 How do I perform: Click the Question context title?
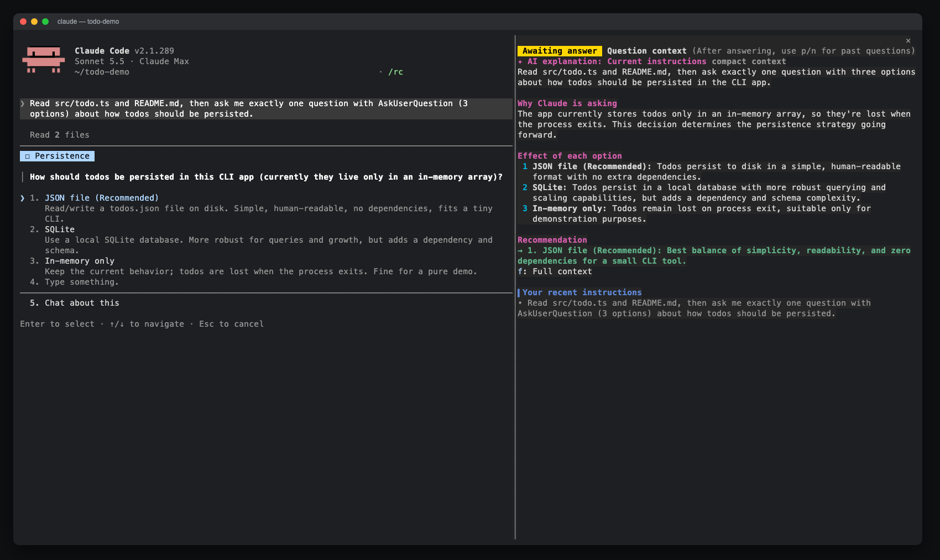coord(647,51)
